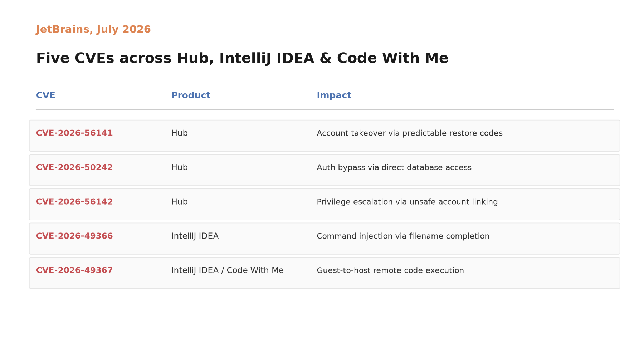The width and height of the screenshot is (644, 338).
Task: Select CVE-2026-49367 identifier
Action: [x=74, y=270]
